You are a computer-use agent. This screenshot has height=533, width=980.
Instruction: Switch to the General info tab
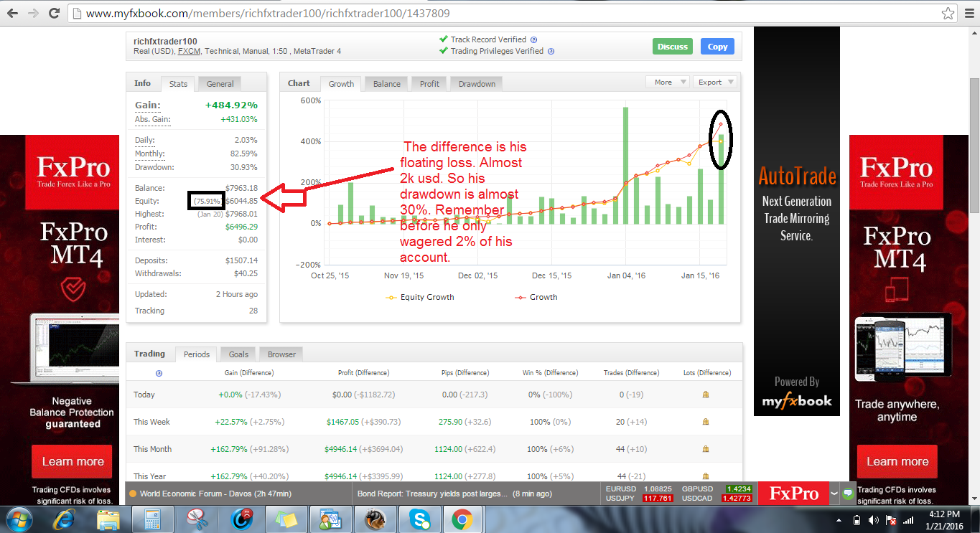220,84
